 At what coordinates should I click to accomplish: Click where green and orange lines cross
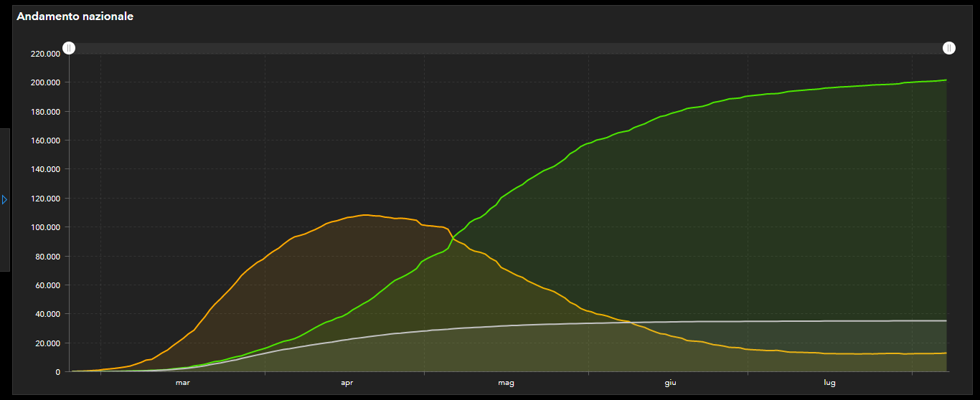453,236
